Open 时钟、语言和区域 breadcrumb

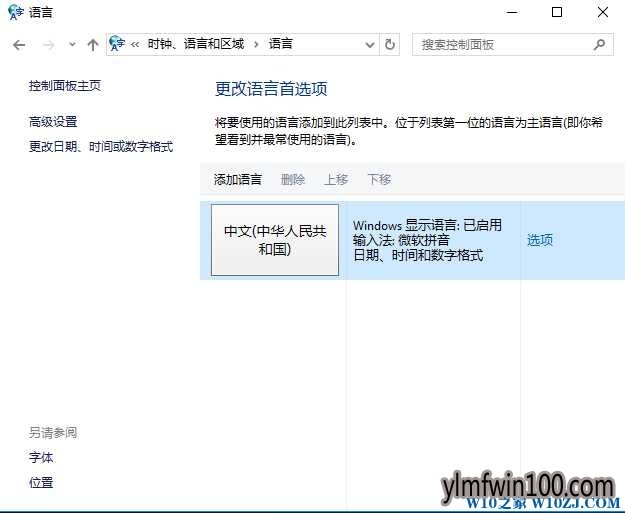click(196, 44)
